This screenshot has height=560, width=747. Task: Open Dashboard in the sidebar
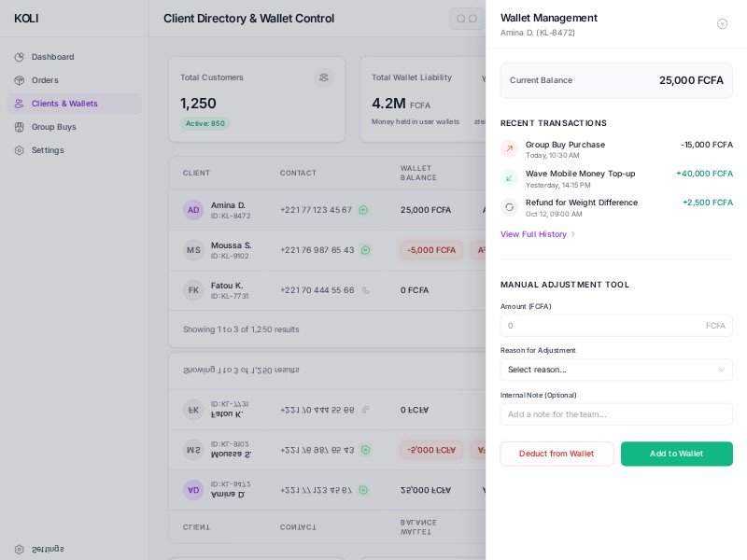[52, 57]
